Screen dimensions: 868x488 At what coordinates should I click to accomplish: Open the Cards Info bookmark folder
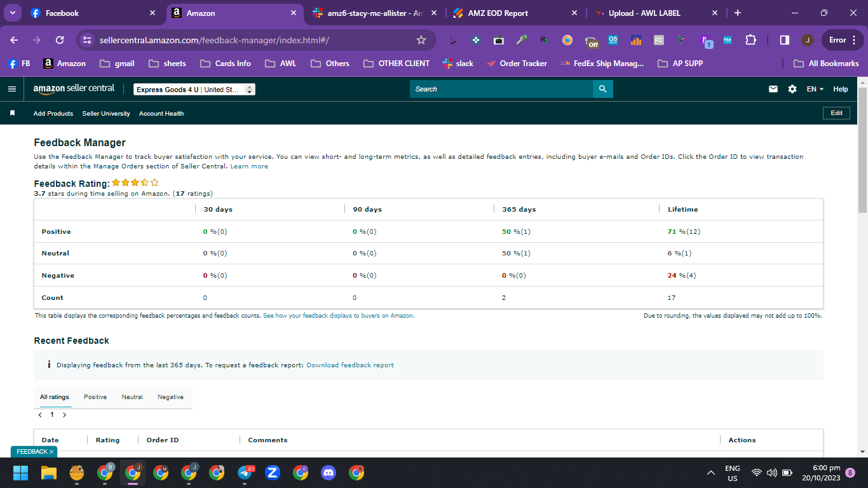pos(226,64)
